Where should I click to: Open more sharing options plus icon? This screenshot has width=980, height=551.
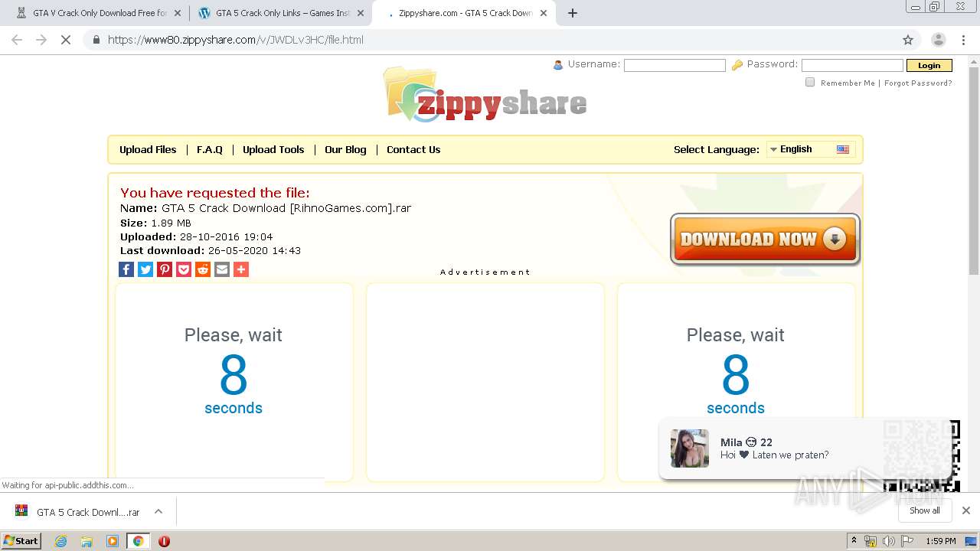(241, 269)
